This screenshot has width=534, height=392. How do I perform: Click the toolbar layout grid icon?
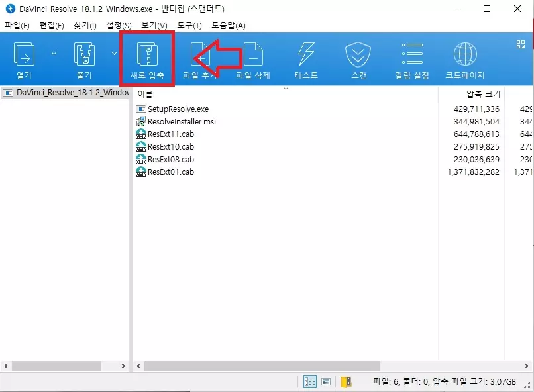tap(520, 44)
